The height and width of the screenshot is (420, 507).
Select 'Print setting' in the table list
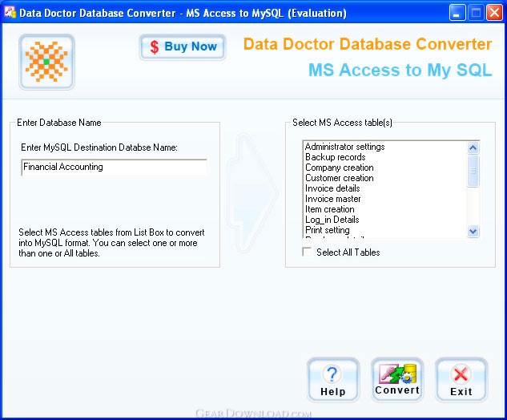[385, 230]
